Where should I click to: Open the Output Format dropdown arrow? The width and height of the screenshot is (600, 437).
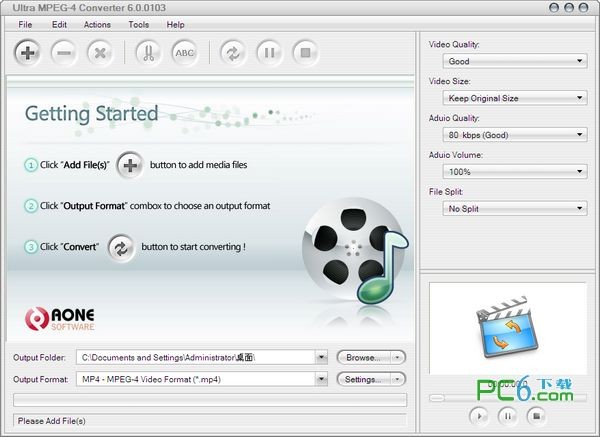[x=321, y=379]
